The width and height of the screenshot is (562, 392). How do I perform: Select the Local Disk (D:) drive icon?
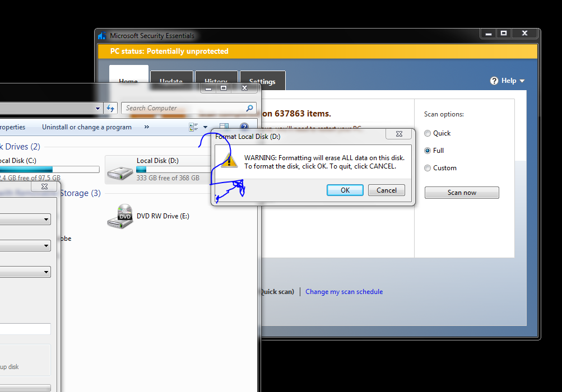click(x=120, y=172)
